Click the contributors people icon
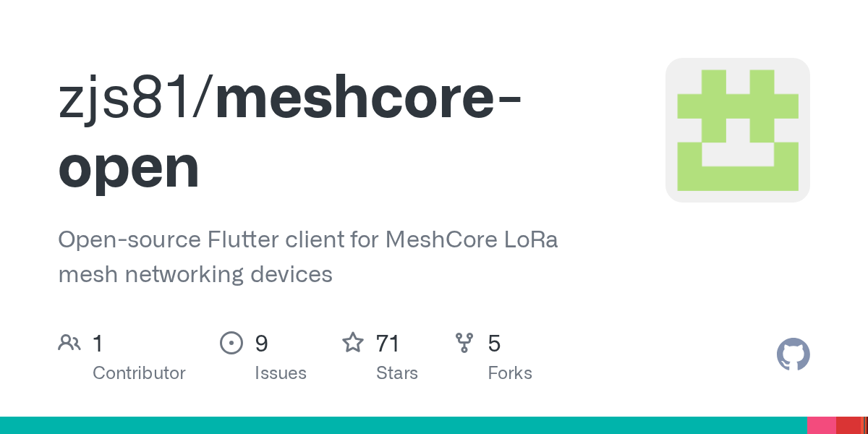 click(x=69, y=343)
